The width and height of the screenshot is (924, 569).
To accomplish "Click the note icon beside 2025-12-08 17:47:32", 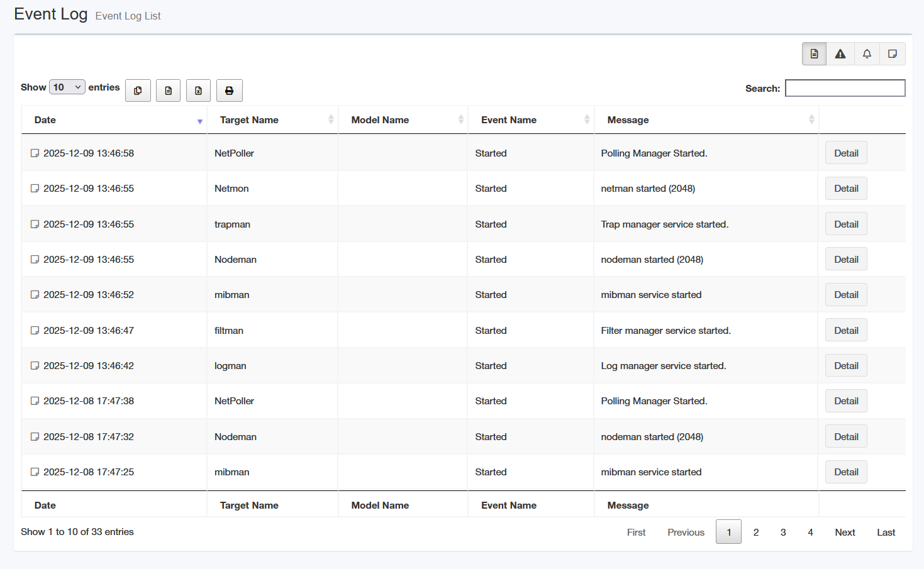I will [x=35, y=436].
